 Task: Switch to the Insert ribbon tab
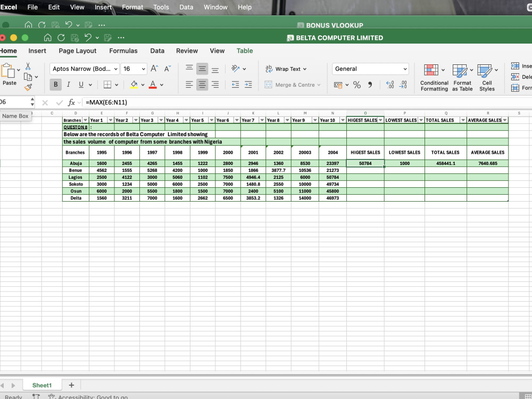[37, 51]
